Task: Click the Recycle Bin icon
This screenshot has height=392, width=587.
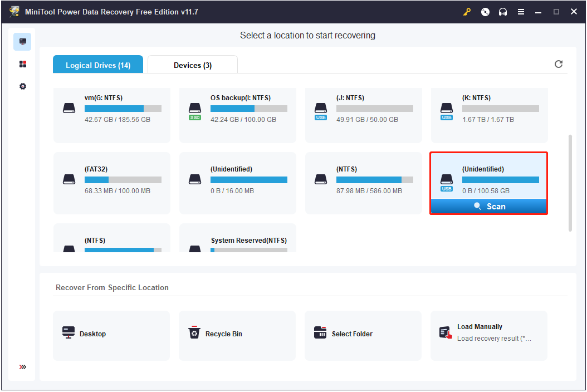Action: point(194,332)
